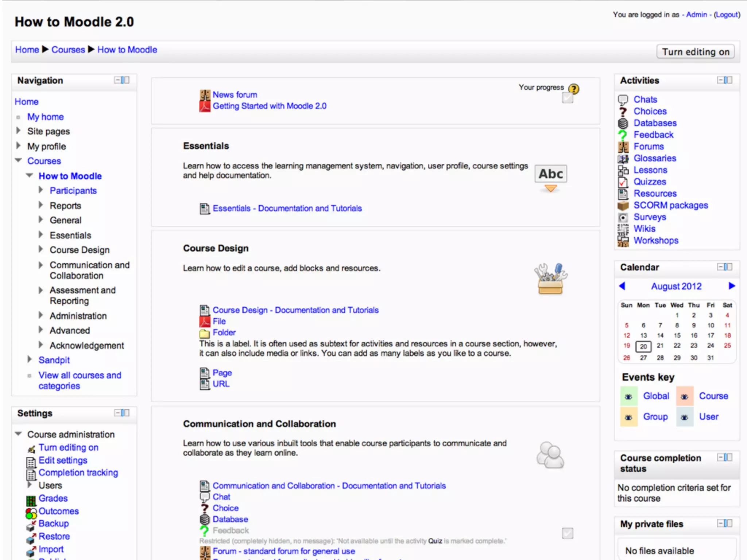Go to next month in Calendar

tap(731, 286)
